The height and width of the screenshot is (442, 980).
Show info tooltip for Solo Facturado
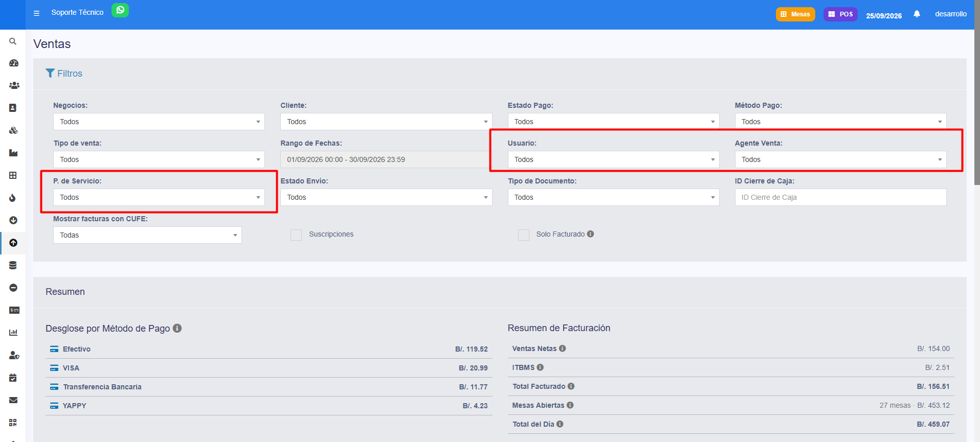pos(590,234)
